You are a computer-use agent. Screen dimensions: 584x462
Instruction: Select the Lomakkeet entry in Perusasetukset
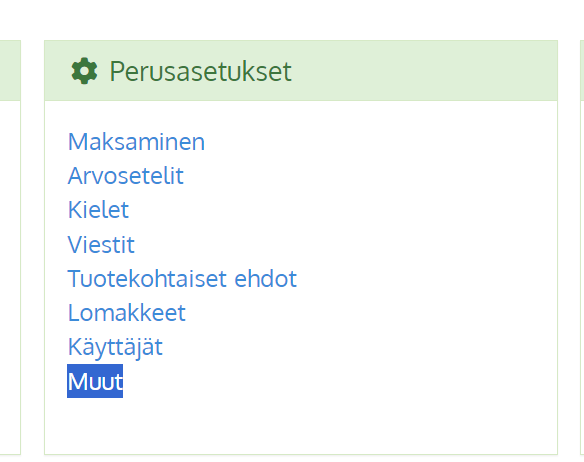pyautogui.click(x=127, y=313)
